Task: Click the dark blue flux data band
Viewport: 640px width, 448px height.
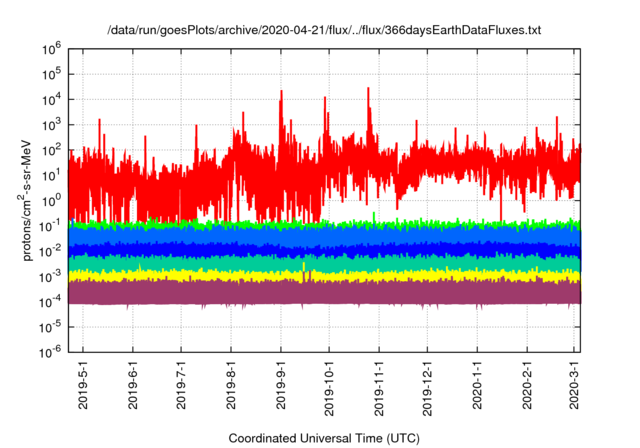Action: click(324, 250)
